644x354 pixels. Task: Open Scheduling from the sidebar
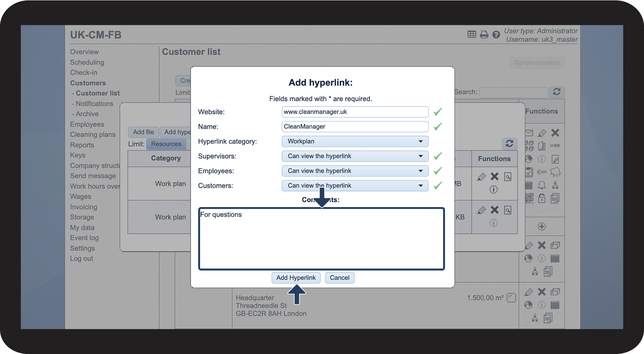(x=87, y=62)
